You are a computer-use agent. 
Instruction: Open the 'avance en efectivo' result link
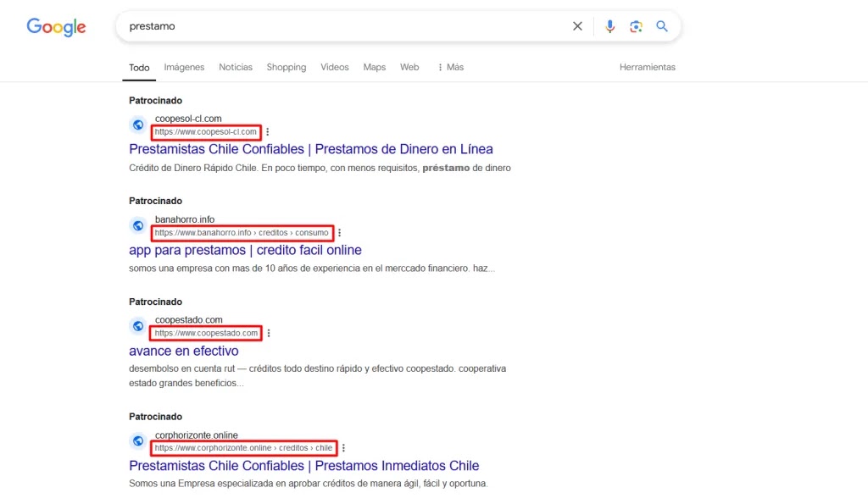184,351
